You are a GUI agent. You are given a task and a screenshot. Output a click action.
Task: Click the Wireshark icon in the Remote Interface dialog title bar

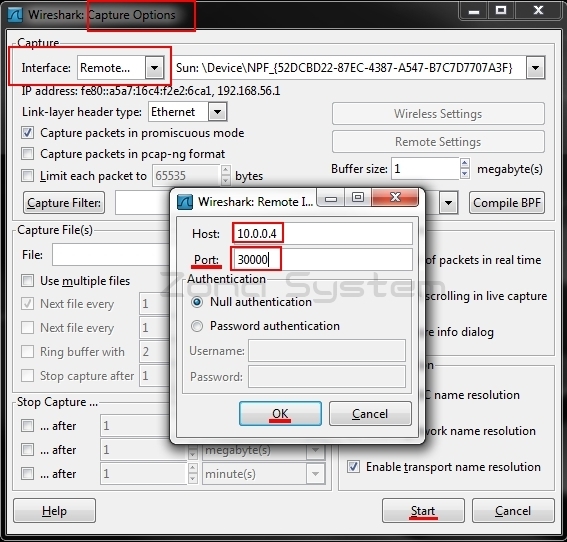click(185, 202)
